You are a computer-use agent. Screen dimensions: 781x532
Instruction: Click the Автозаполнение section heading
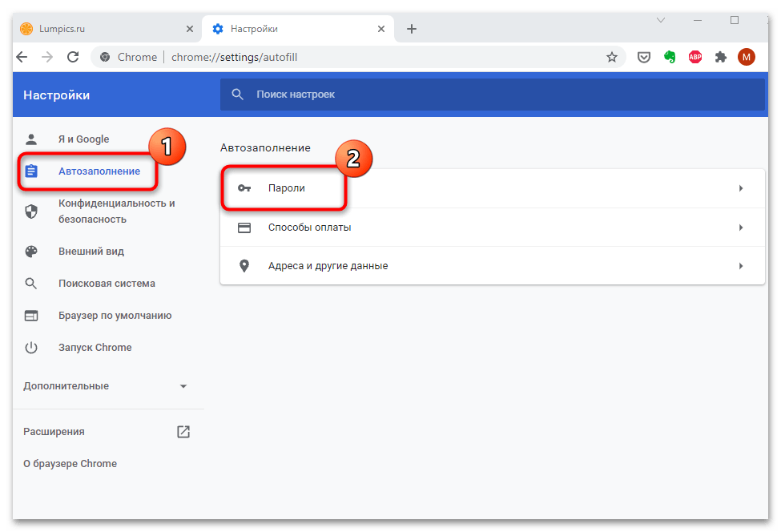pos(265,148)
